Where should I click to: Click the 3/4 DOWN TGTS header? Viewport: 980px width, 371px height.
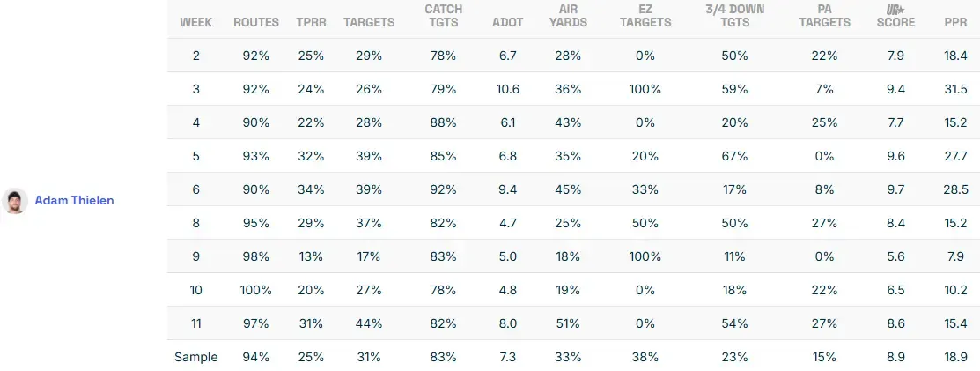coord(735,16)
